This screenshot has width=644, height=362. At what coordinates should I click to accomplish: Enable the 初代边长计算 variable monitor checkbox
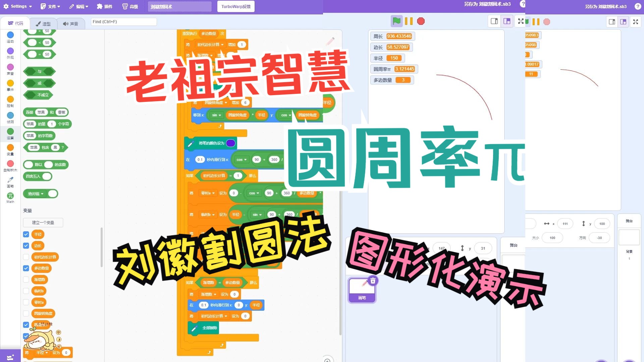(x=26, y=257)
